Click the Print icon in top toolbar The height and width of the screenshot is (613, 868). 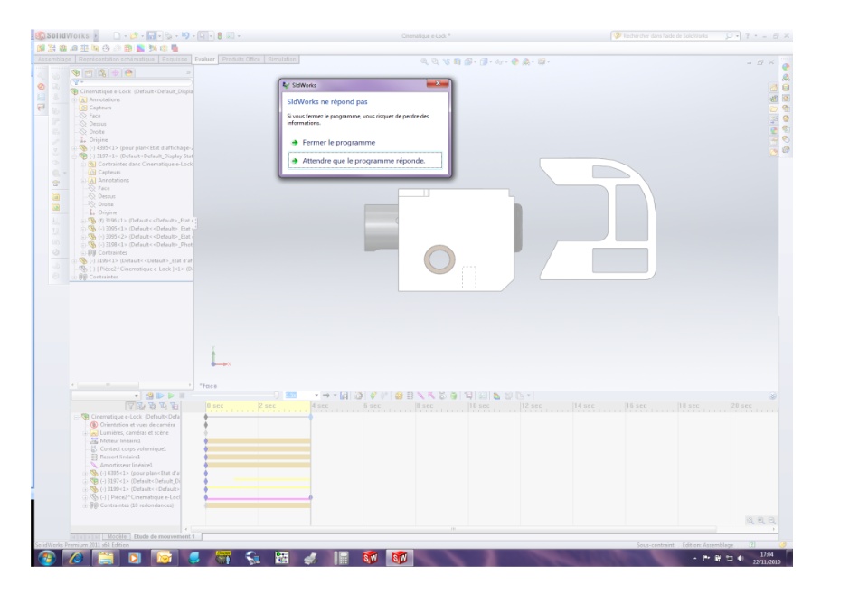pyautogui.click(x=168, y=36)
